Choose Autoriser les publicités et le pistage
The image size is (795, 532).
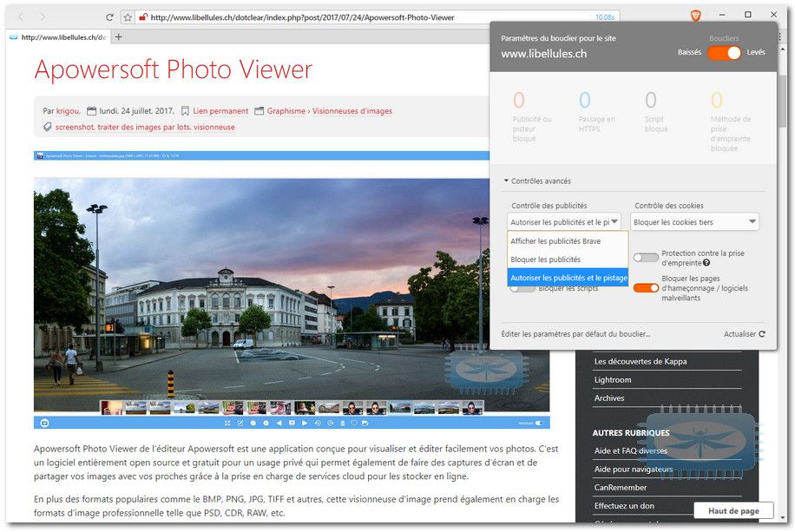[x=568, y=278]
